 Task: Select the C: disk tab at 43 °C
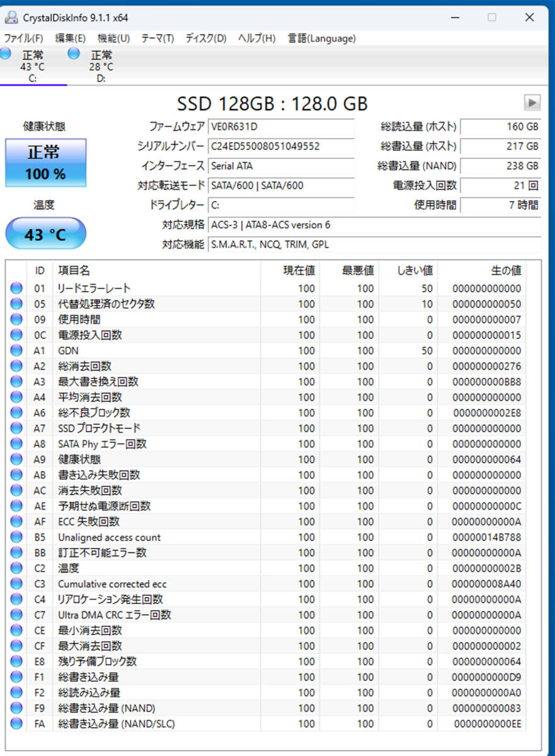(x=33, y=66)
